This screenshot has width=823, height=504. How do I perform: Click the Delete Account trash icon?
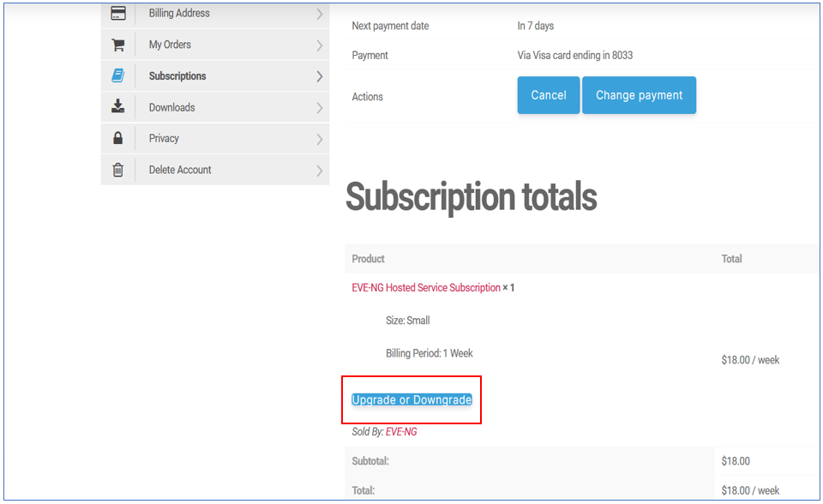click(x=118, y=170)
